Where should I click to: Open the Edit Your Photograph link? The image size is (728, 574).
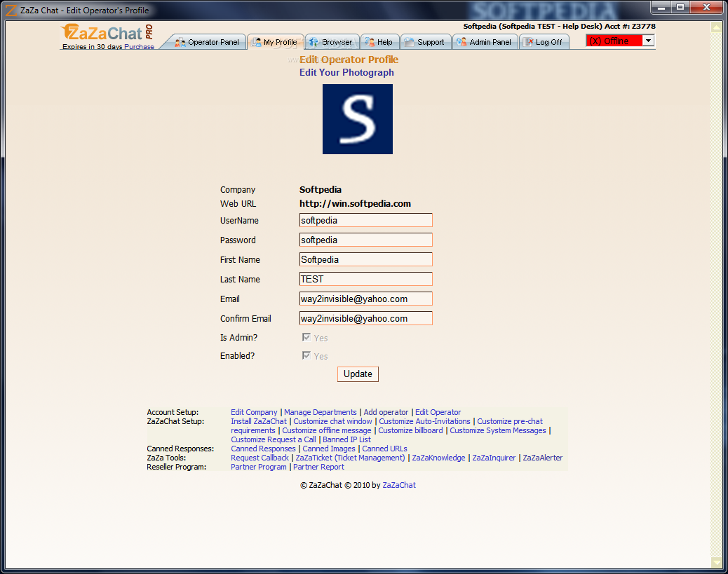click(346, 72)
